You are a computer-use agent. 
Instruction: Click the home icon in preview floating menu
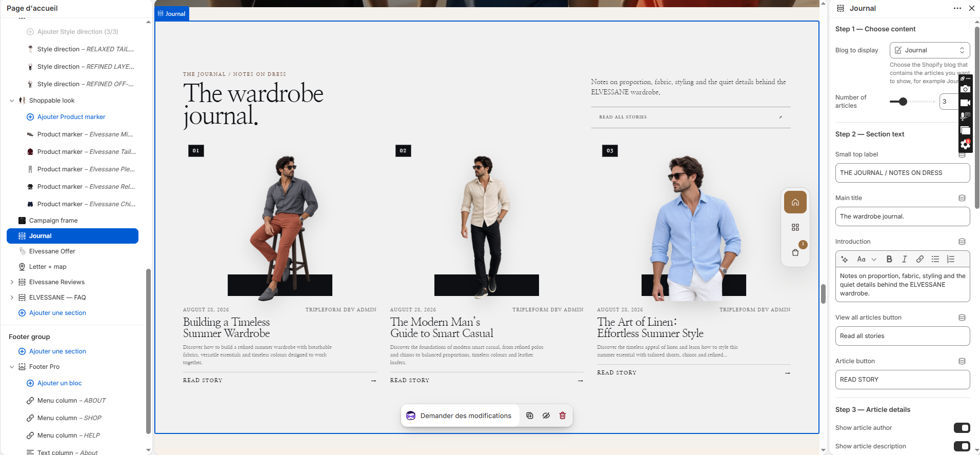795,202
